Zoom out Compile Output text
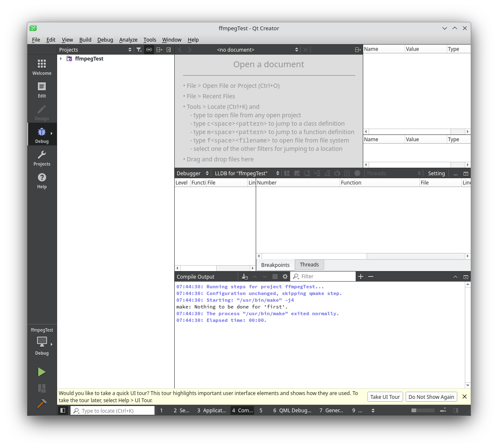The height and width of the screenshot is (448, 498). point(371,277)
